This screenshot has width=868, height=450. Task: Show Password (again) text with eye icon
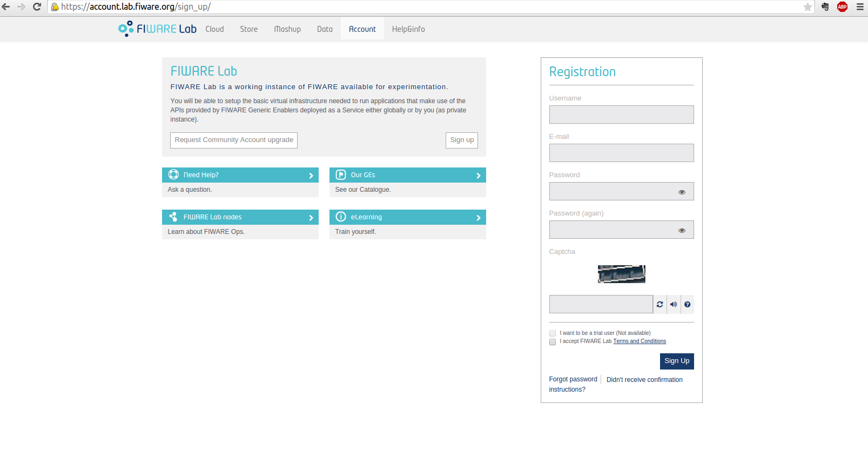(682, 230)
